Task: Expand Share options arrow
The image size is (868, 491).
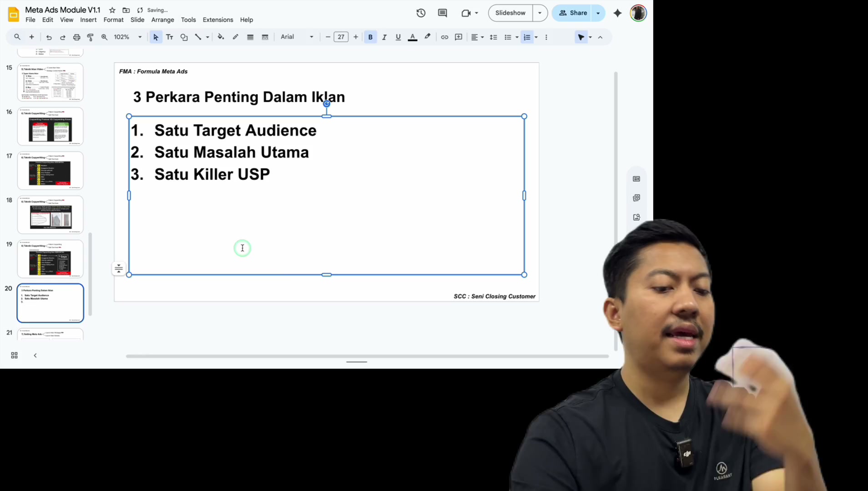Action: tap(598, 13)
